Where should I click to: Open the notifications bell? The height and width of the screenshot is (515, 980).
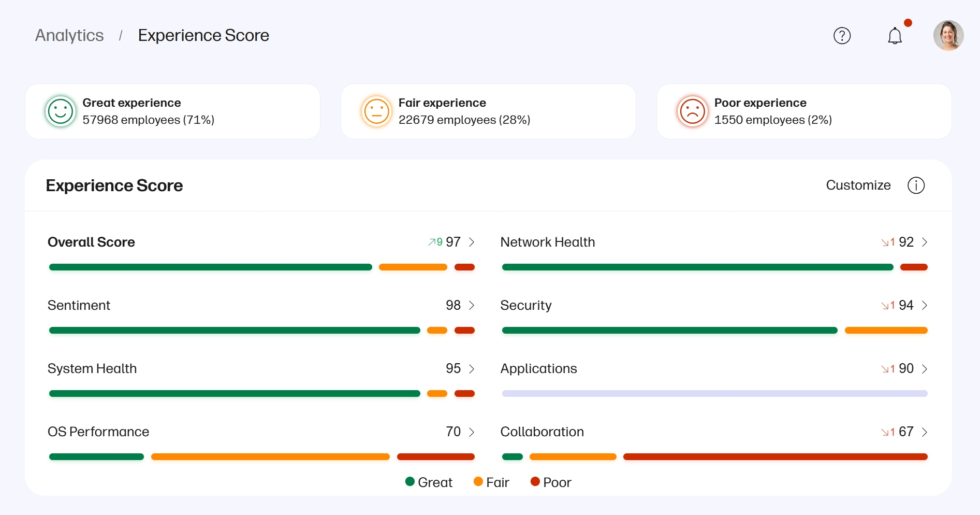coord(895,35)
